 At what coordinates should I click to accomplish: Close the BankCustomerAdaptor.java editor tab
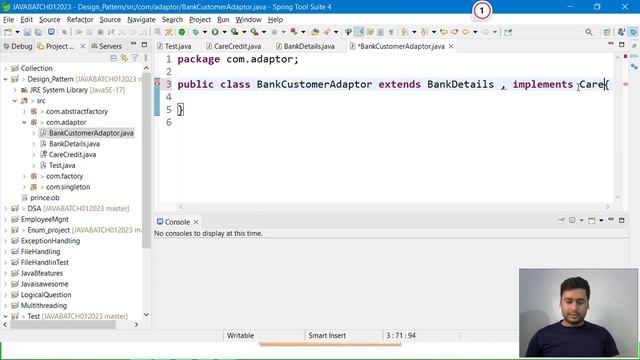coord(451,47)
